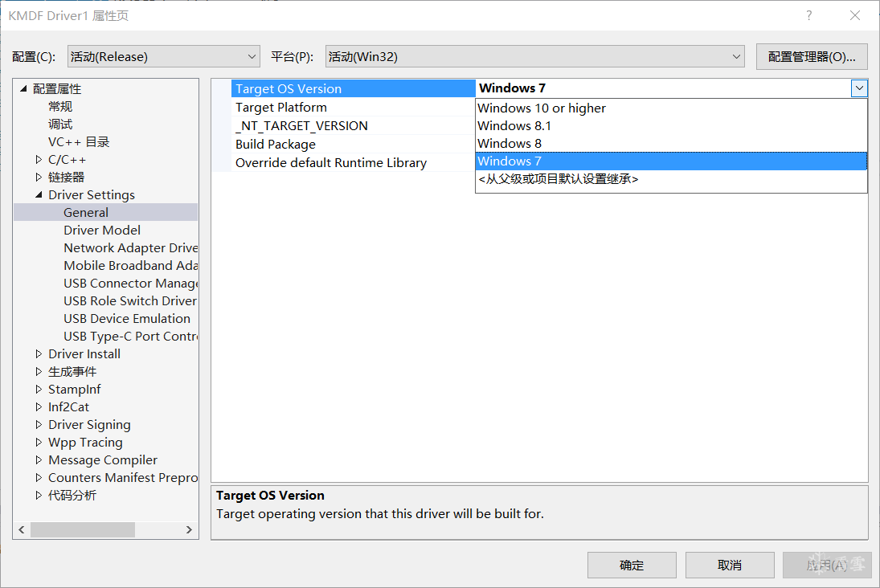Click the tree panel horizontal scrollbar thumb
Screen dimensions: 880x588
point(83,529)
